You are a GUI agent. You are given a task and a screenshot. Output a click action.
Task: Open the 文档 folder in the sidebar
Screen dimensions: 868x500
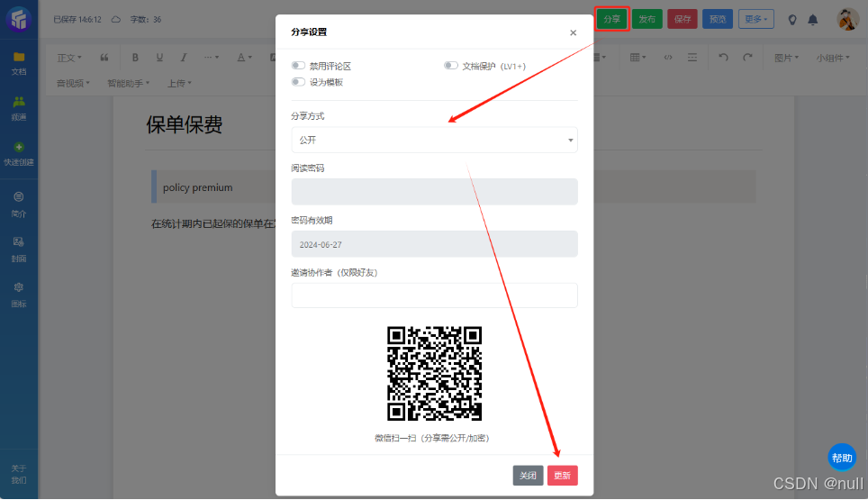coord(19,63)
